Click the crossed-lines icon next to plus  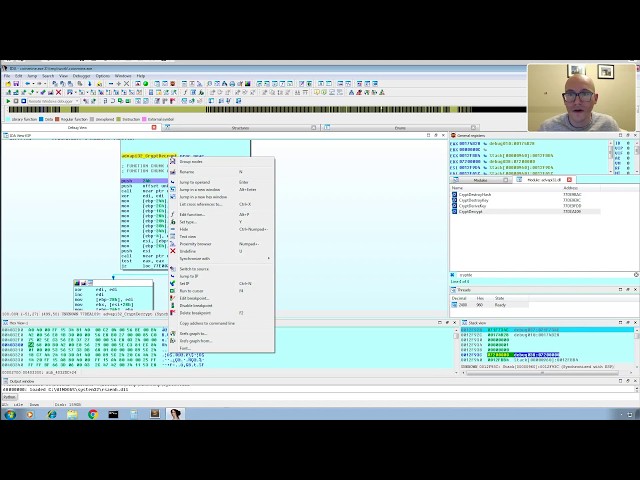126,84
